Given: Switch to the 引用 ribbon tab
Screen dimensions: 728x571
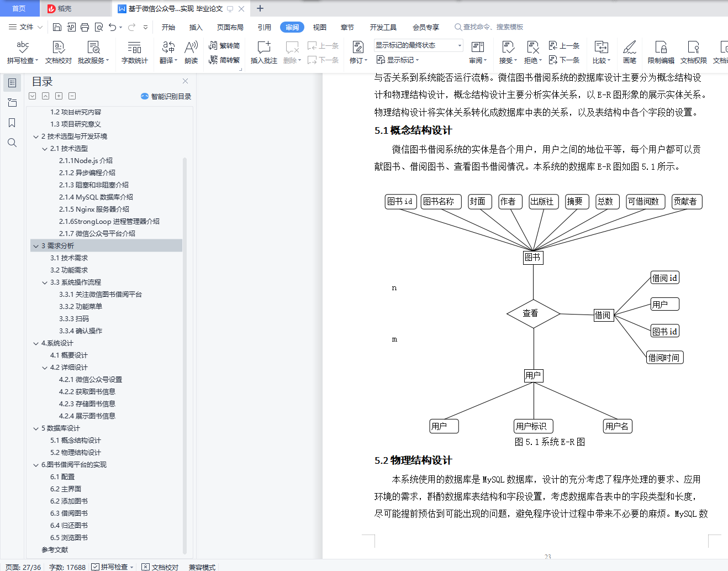Looking at the screenshot, I should 265,27.
